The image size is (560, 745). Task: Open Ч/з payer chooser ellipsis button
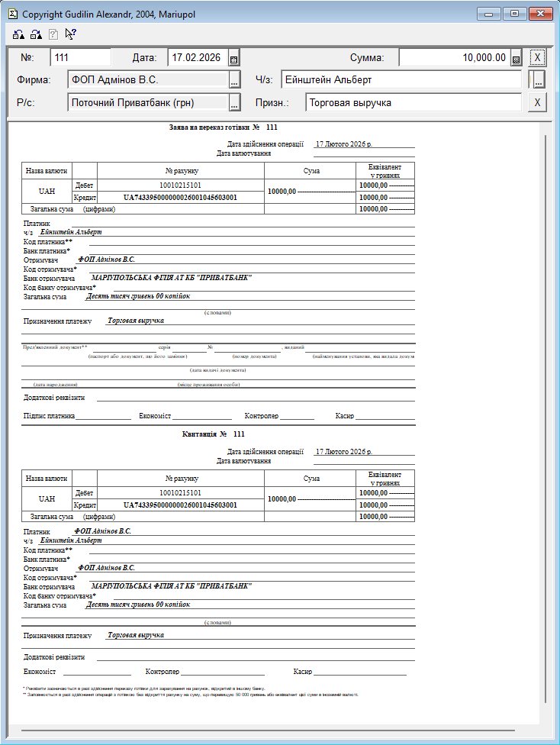click(539, 80)
